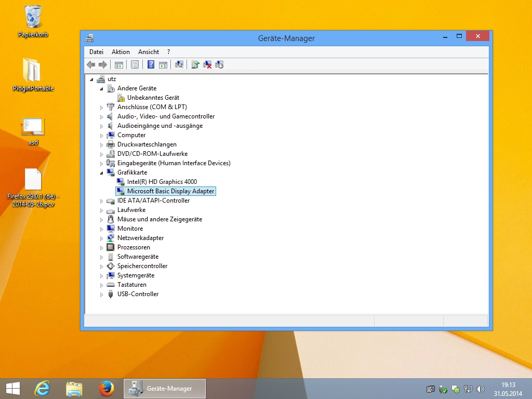Collapse the utz root node

[x=91, y=79]
